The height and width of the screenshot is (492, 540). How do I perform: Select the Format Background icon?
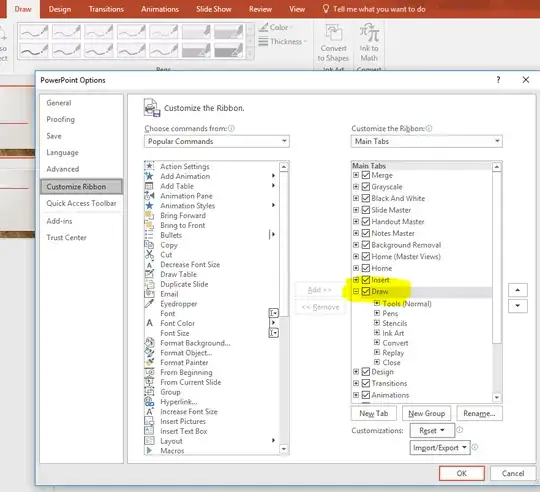click(149, 343)
